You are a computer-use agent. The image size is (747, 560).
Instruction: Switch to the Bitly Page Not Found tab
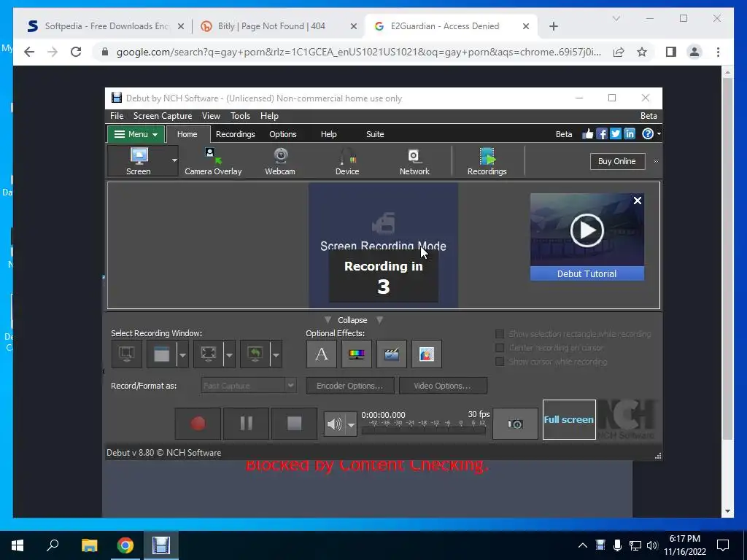click(279, 26)
